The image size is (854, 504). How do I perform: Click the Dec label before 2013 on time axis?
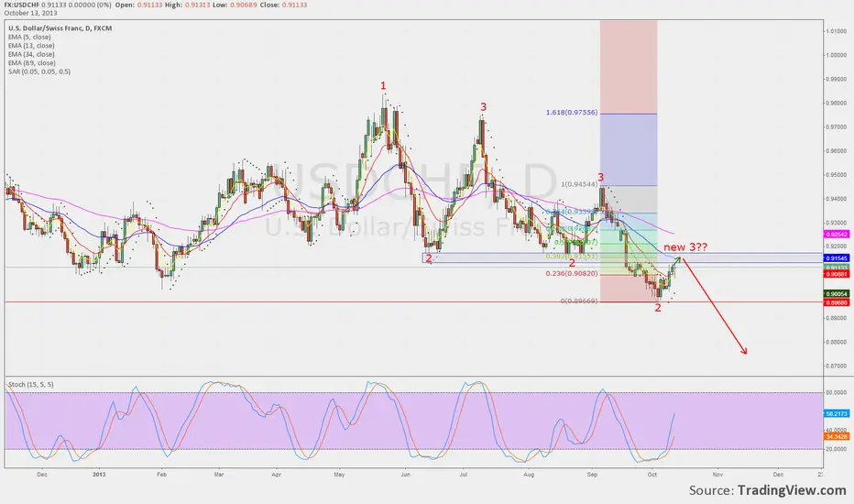pos(42,475)
